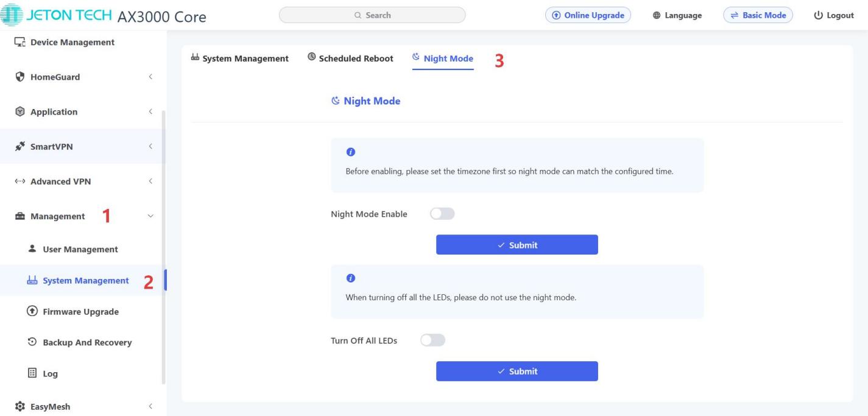Click the Firmware Upgrade arrow icon
Image resolution: width=868 pixels, height=416 pixels.
(x=32, y=311)
